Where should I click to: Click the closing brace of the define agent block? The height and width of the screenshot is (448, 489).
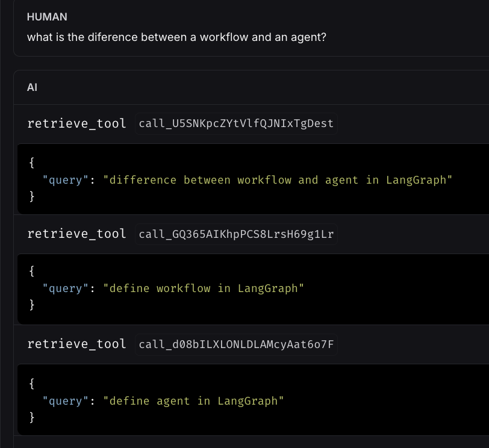tap(31, 417)
